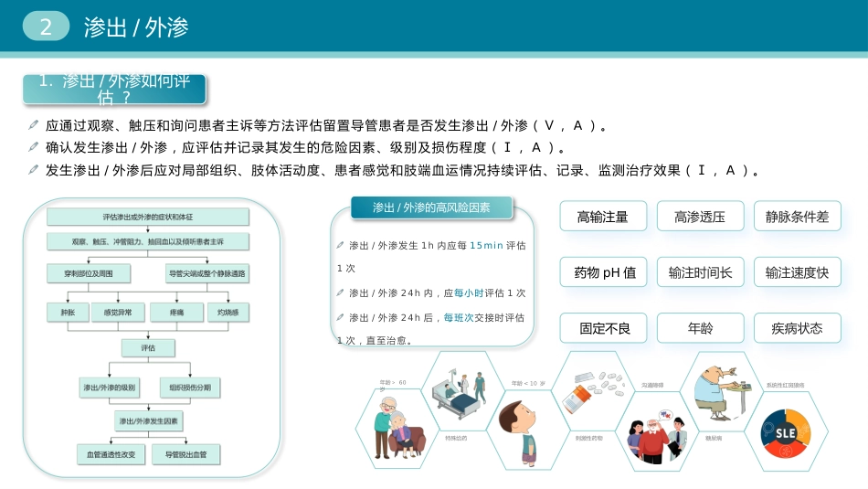
Task: Click the 感觉异常 flowchart box
Action: coord(117,313)
